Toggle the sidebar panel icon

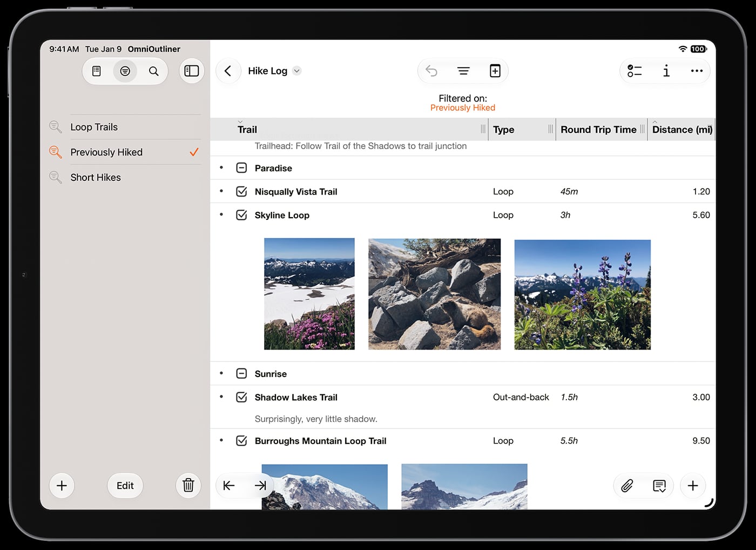pyautogui.click(x=191, y=71)
